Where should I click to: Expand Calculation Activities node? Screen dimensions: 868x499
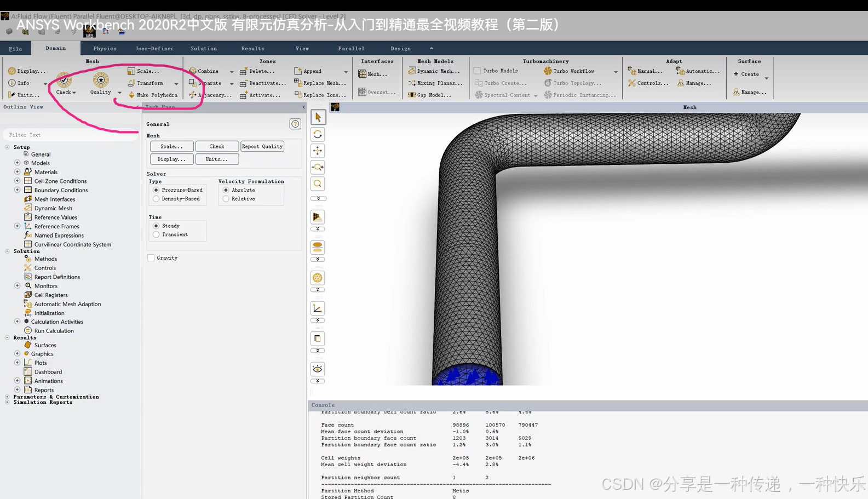click(17, 322)
